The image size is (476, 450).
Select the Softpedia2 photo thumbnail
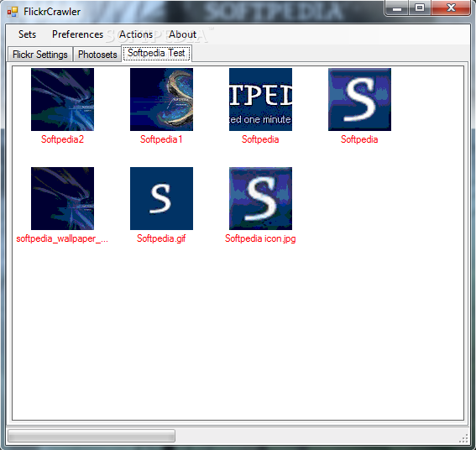62,99
